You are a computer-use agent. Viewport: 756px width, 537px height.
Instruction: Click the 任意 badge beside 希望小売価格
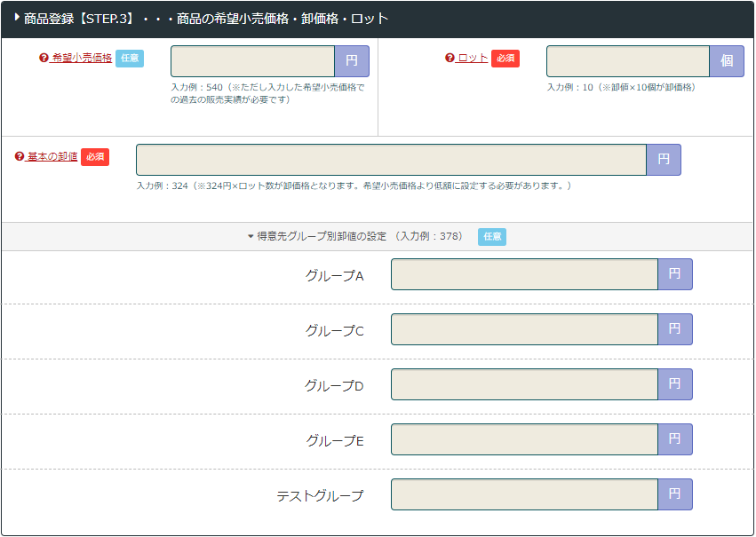click(x=130, y=59)
